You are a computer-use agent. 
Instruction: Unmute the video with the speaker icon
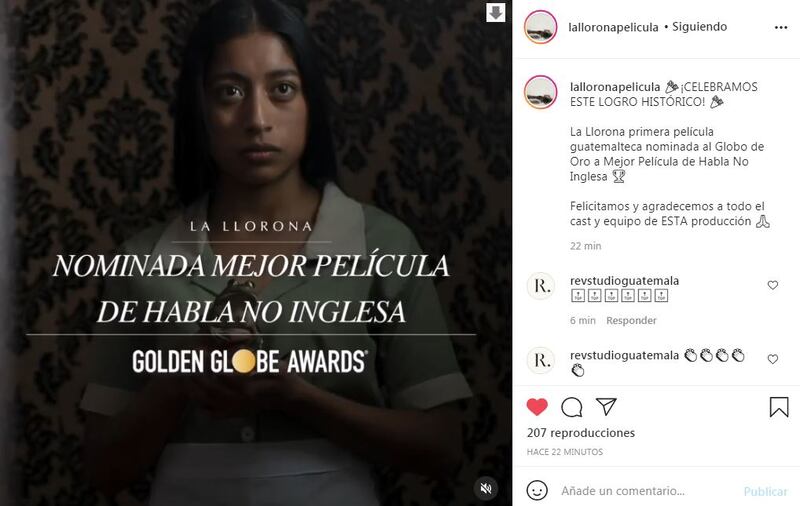(x=486, y=488)
